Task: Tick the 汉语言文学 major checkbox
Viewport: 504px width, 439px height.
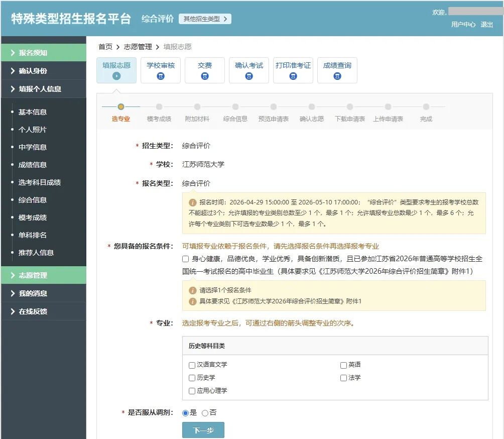Action: pos(192,365)
